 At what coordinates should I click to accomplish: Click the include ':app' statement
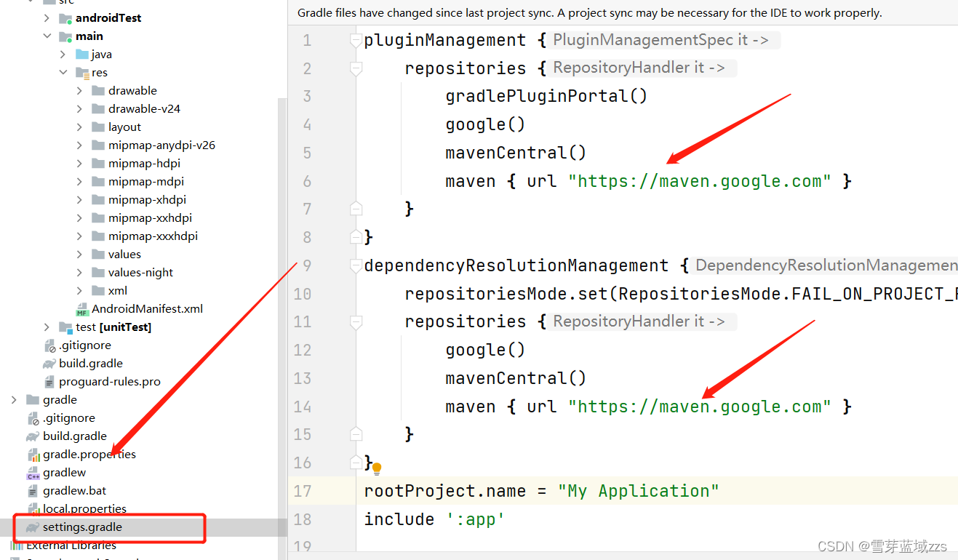(x=434, y=519)
